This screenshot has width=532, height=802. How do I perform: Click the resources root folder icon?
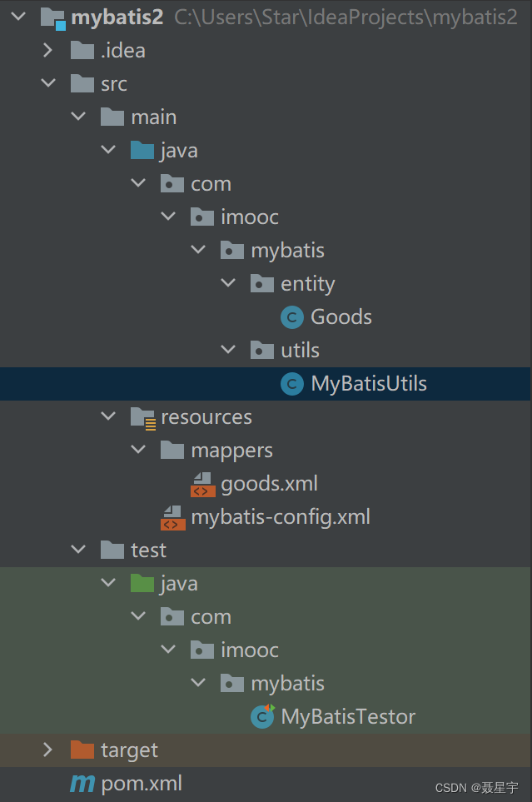(142, 416)
